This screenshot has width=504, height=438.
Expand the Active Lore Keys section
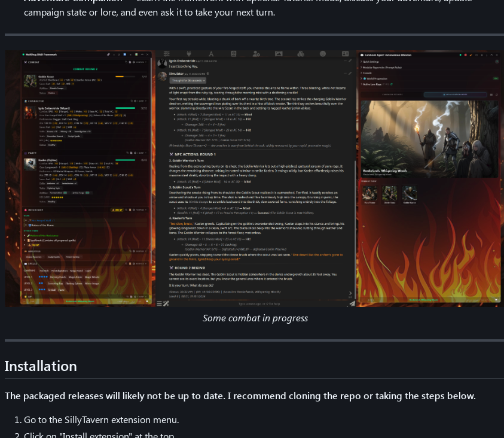point(372,84)
